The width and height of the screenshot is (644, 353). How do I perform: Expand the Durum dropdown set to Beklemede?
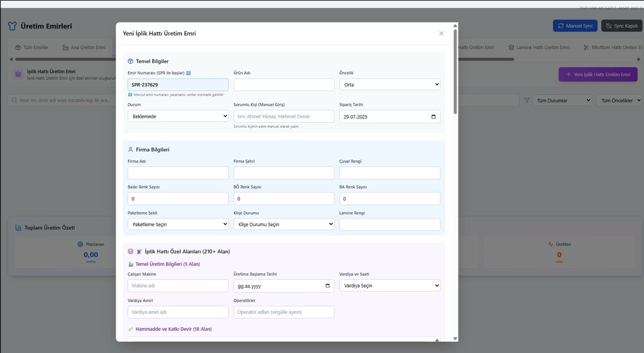pyautogui.click(x=178, y=116)
